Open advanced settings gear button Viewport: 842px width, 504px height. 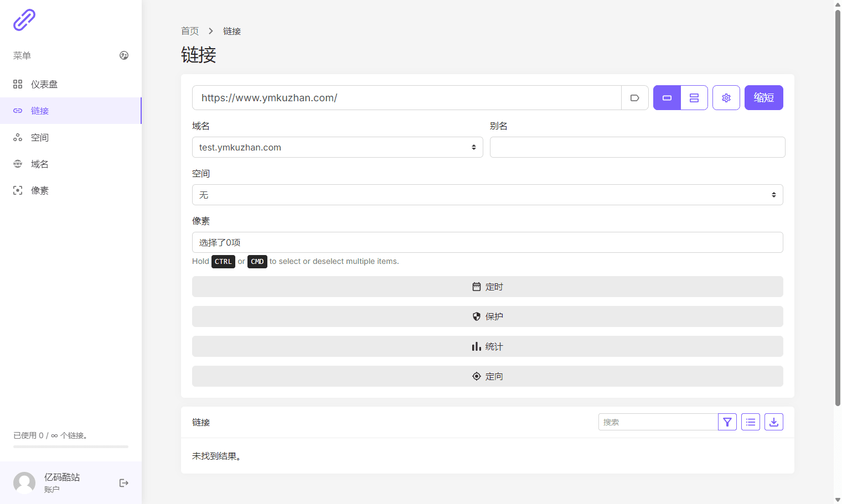pos(726,98)
